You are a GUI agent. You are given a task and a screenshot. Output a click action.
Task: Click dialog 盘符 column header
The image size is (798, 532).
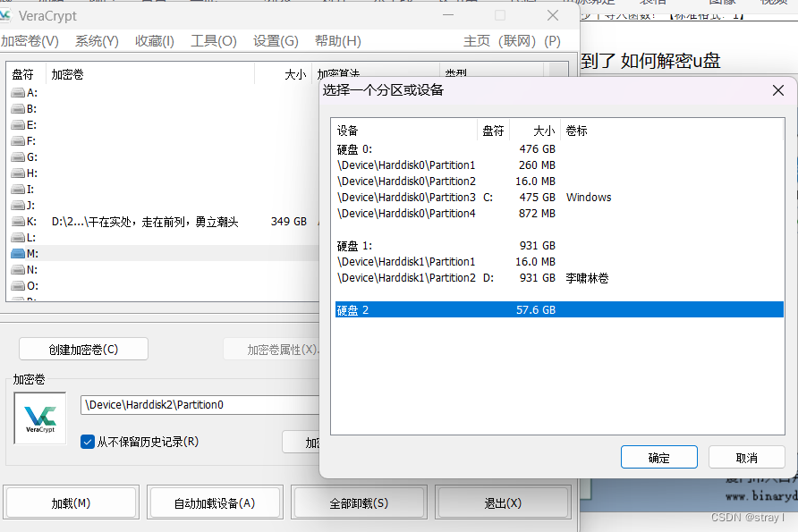tap(493, 131)
